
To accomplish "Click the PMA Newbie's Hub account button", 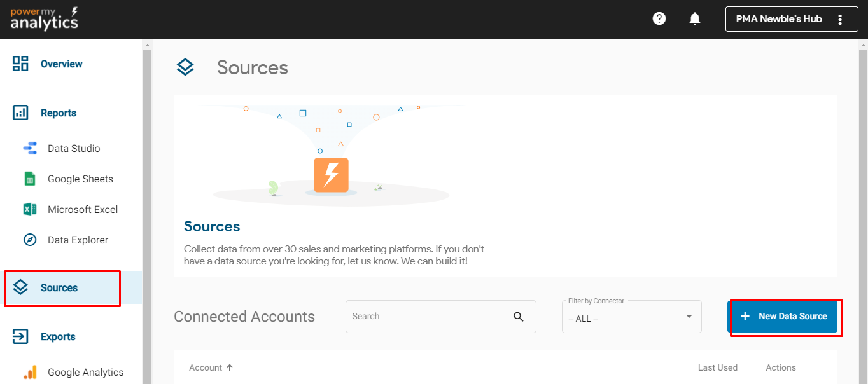I will pyautogui.click(x=780, y=18).
